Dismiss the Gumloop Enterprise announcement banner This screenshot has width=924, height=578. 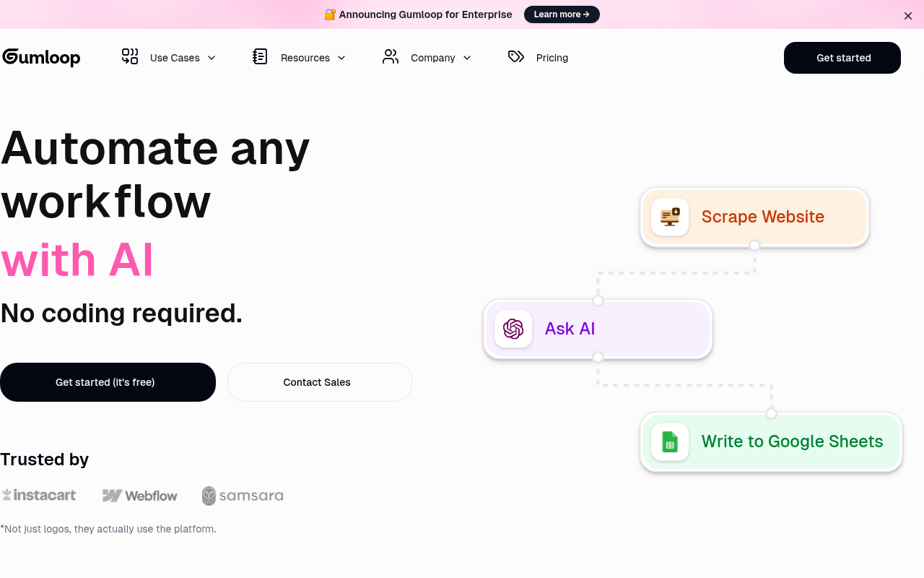click(x=907, y=15)
